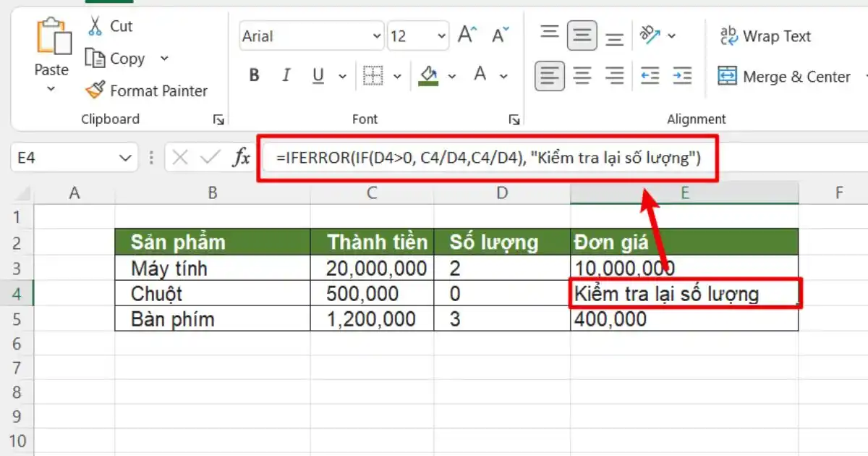Expand the Orientation dropdown arrow
Image resolution: width=868 pixels, height=456 pixels.
(672, 35)
